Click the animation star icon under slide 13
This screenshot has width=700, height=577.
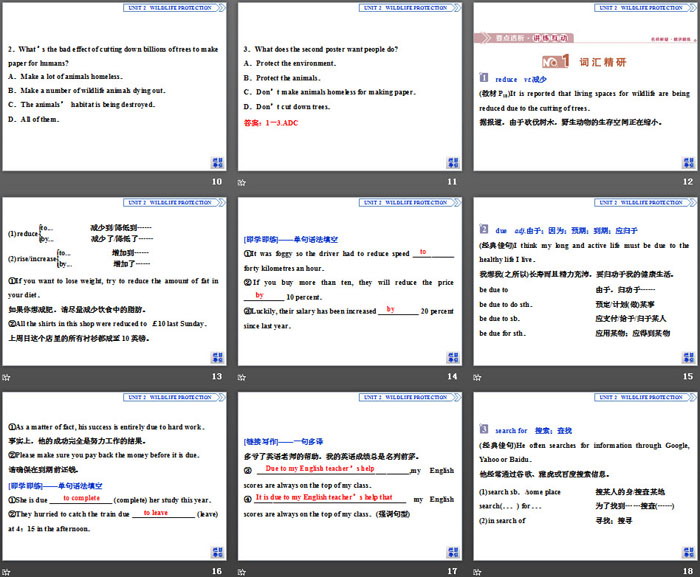click(6, 376)
